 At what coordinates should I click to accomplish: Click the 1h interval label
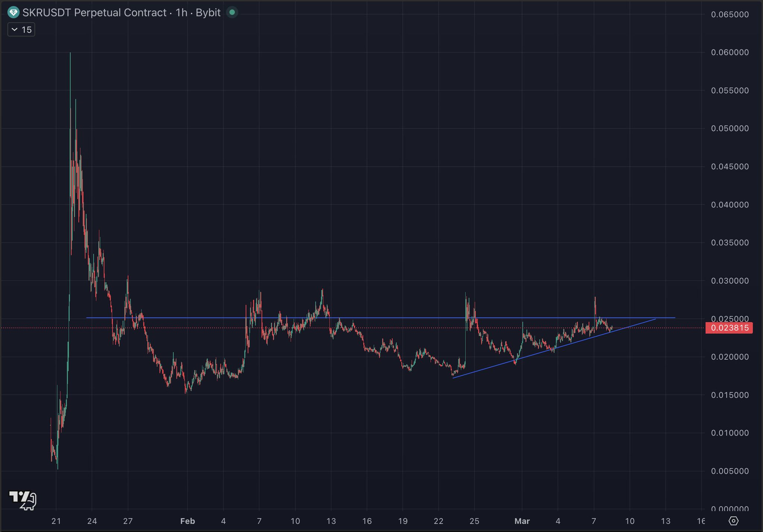(181, 13)
